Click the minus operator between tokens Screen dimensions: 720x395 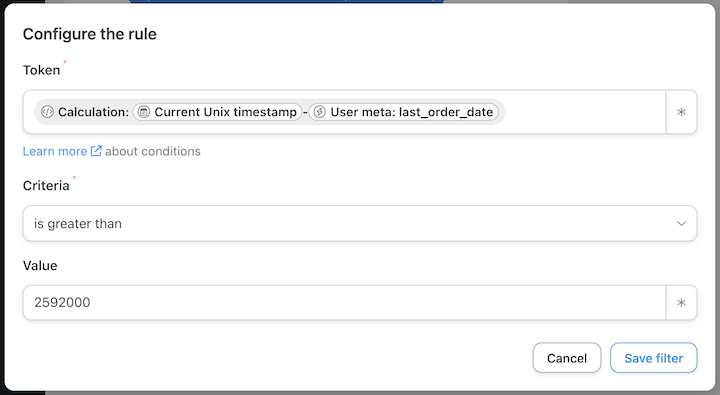click(305, 112)
